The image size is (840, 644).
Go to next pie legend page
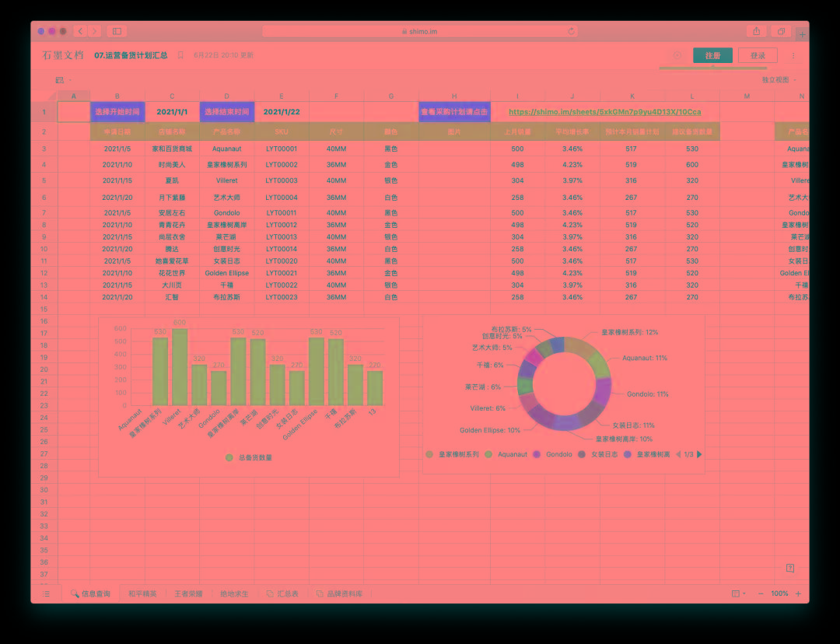[699, 454]
